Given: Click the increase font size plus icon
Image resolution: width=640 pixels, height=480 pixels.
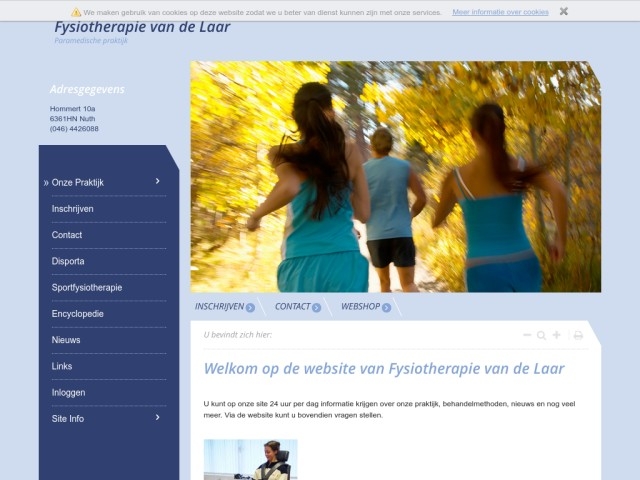Looking at the screenshot, I should coord(556,335).
